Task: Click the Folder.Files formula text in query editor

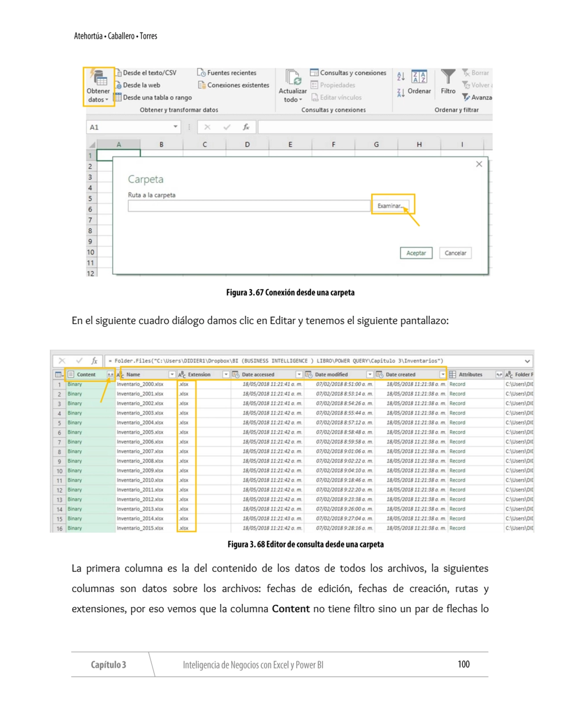Action: (x=276, y=361)
